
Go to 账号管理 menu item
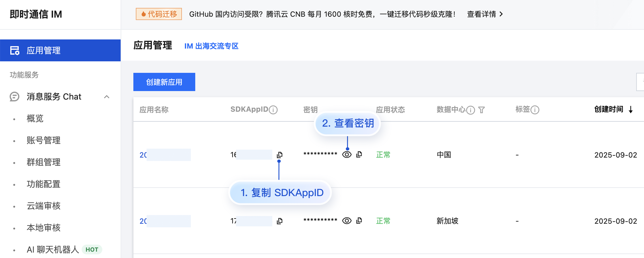tap(43, 140)
